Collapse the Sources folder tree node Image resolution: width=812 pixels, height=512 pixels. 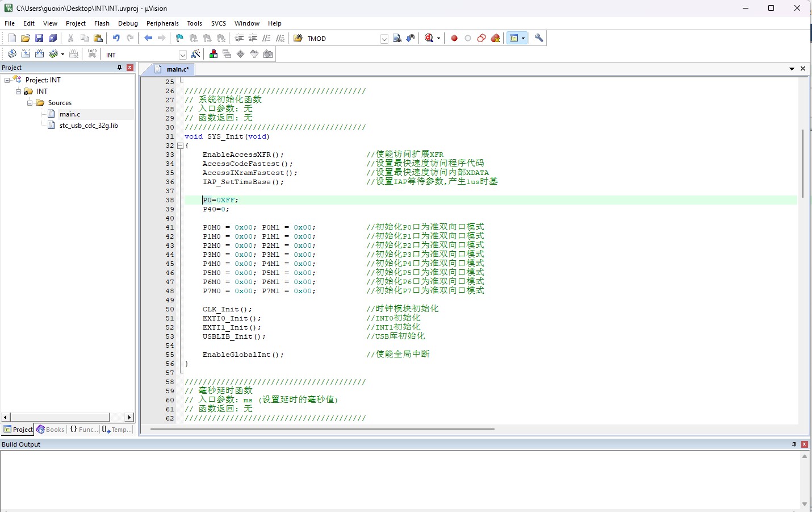coord(30,103)
